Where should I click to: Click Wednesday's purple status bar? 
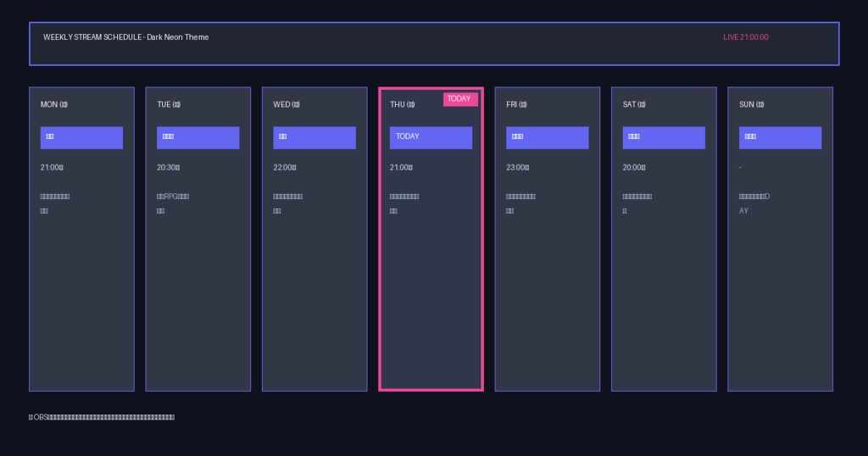[314, 138]
